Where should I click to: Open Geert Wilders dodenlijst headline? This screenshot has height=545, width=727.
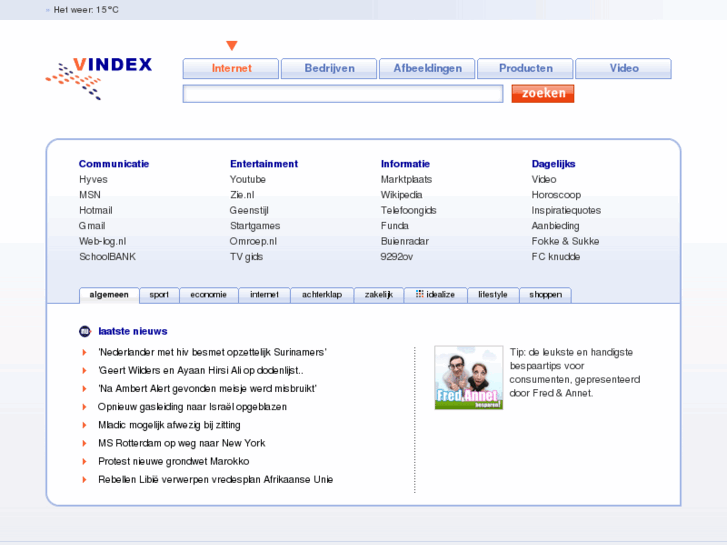(201, 371)
